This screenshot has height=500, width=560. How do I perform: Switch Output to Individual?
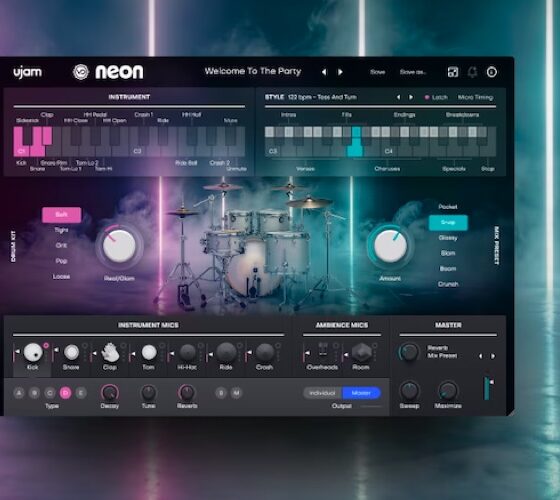coord(322,393)
